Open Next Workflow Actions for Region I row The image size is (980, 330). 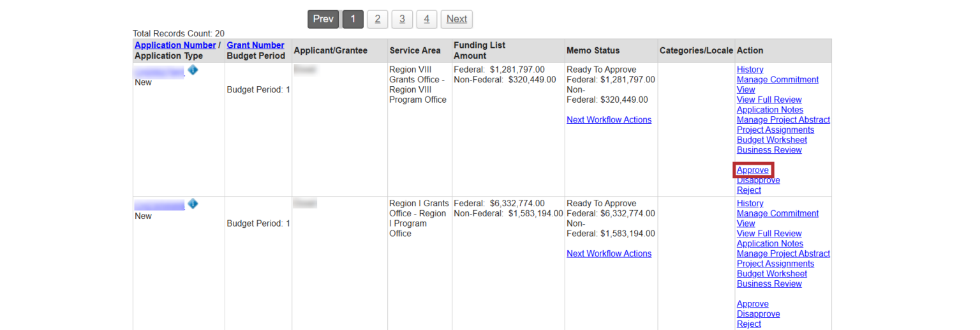tap(609, 254)
